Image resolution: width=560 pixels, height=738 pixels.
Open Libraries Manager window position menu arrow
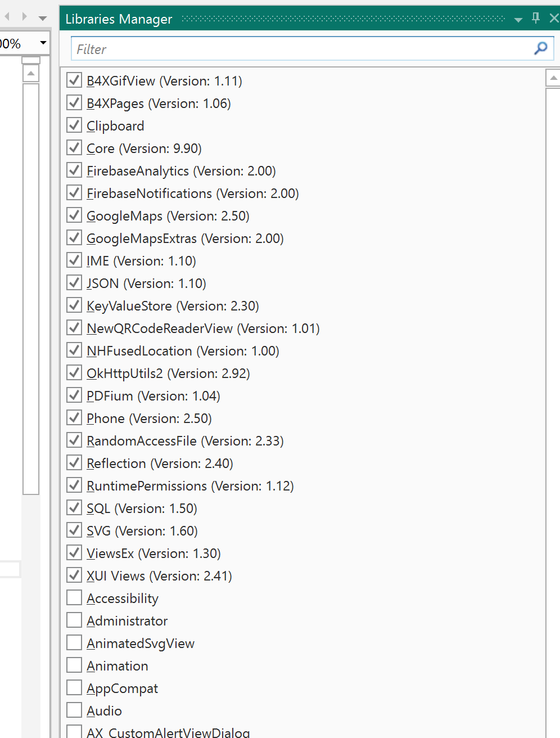click(518, 20)
